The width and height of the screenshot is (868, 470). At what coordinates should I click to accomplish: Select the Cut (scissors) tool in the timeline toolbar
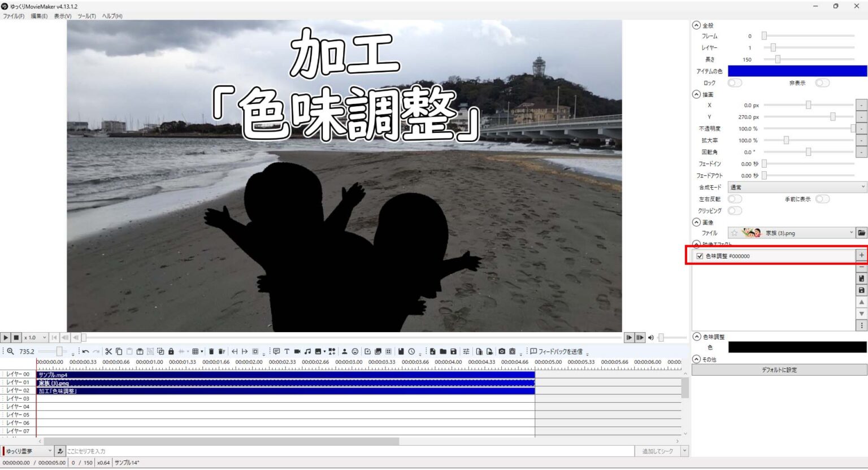(x=109, y=351)
